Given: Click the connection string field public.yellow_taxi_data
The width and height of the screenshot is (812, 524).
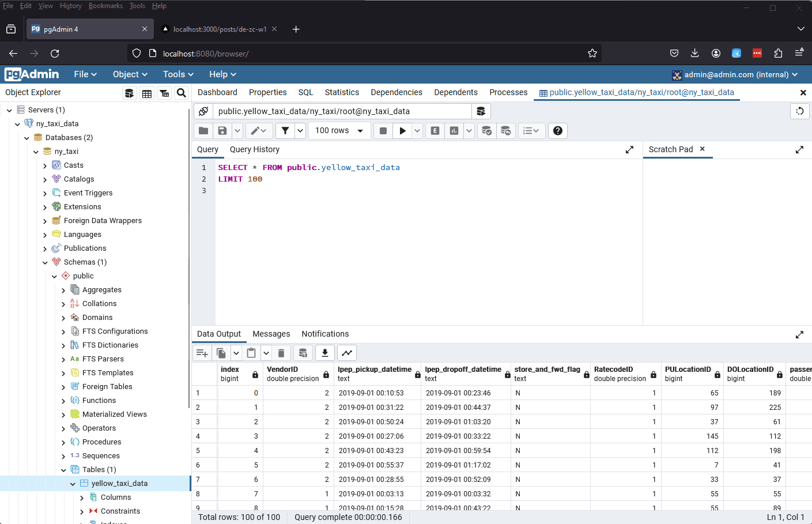Looking at the screenshot, I should (342, 111).
